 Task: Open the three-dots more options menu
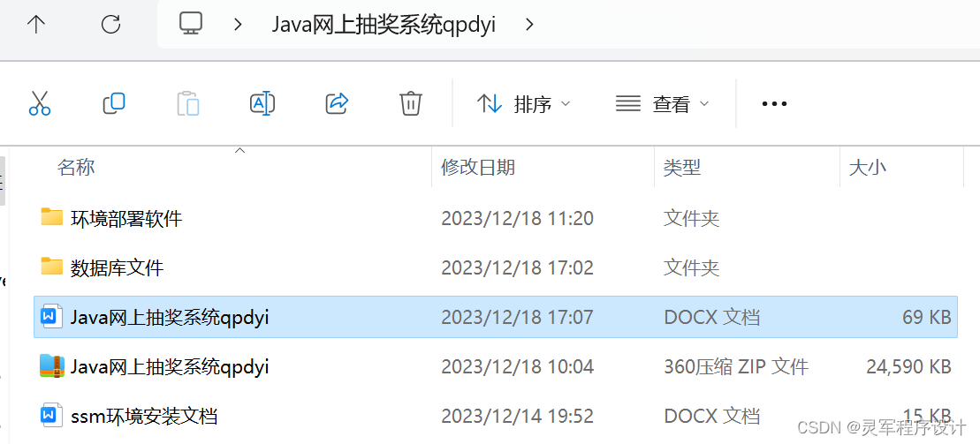pyautogui.click(x=774, y=103)
